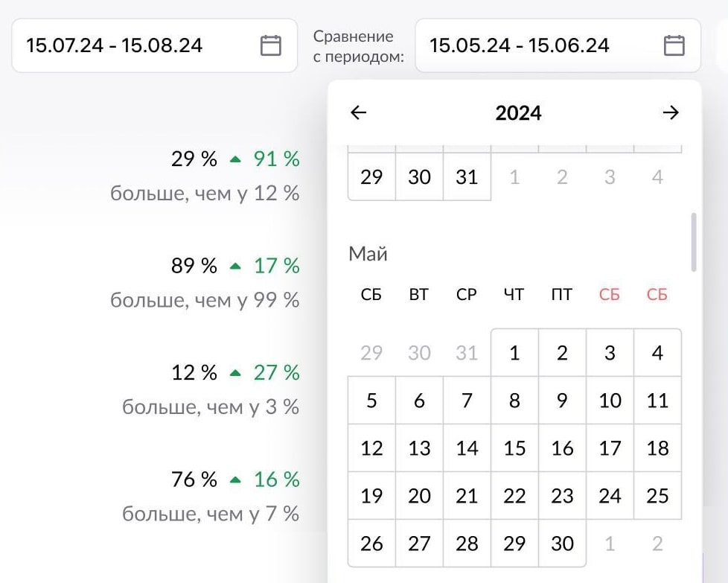
Task: Go to previous year with left arrow
Action: point(359,112)
